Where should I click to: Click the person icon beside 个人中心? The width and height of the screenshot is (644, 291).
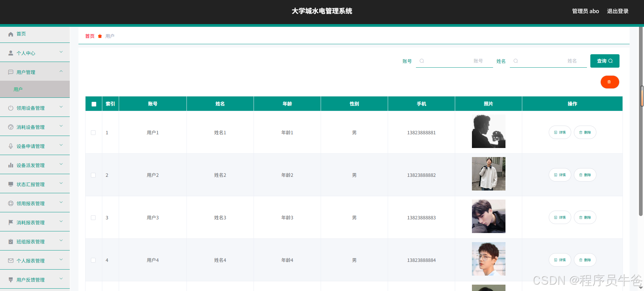coord(11,53)
